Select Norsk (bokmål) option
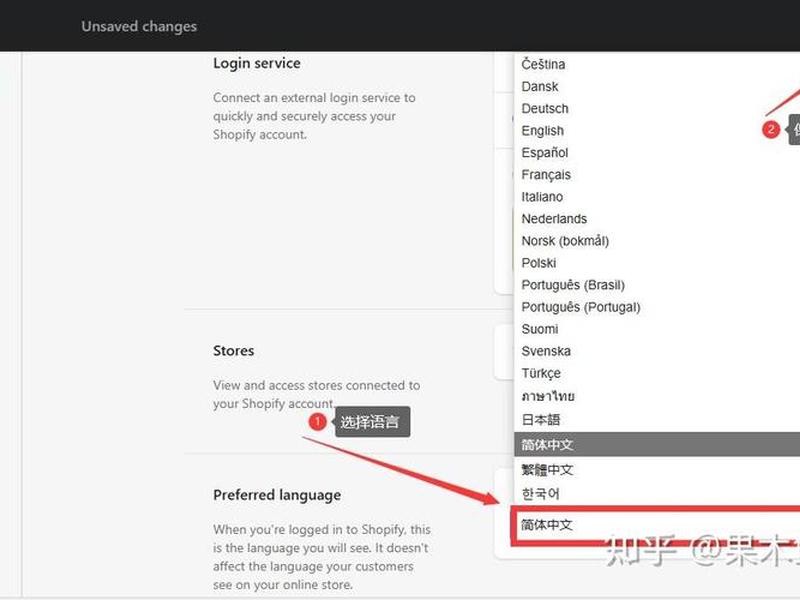This screenshot has height=600, width=800. [657, 241]
